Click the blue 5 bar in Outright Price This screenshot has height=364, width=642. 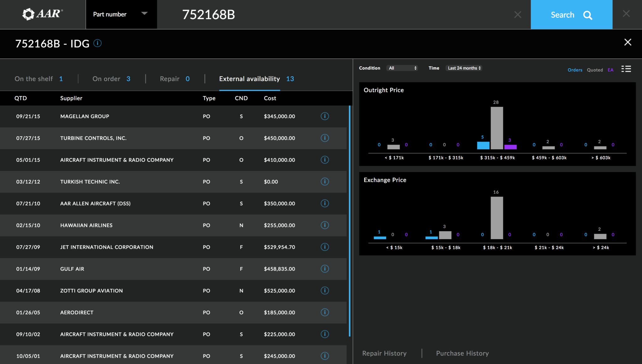[483, 145]
